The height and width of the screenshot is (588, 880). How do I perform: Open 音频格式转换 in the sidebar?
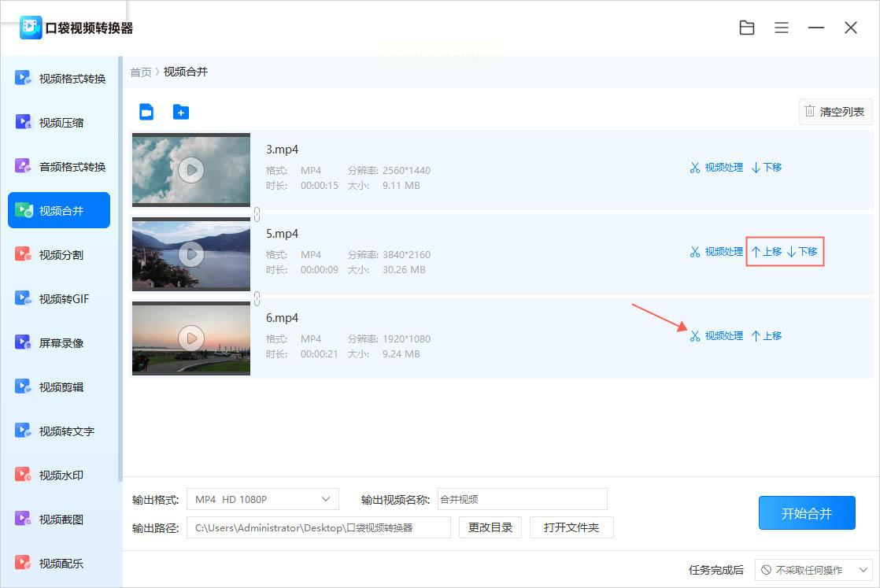tap(60, 167)
